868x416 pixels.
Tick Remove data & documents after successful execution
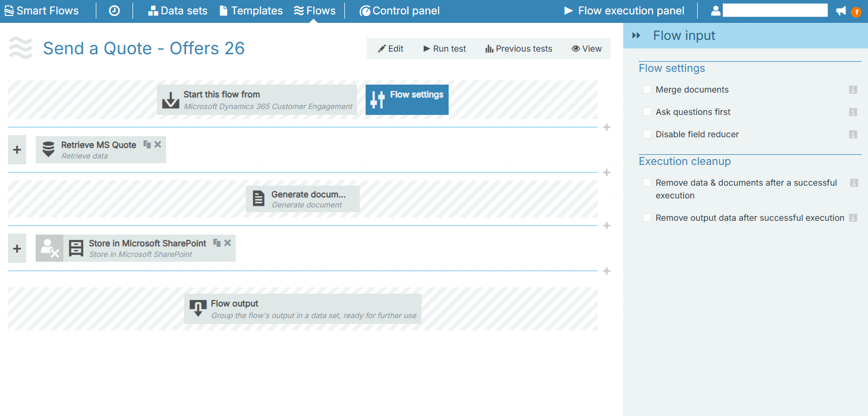[647, 182]
